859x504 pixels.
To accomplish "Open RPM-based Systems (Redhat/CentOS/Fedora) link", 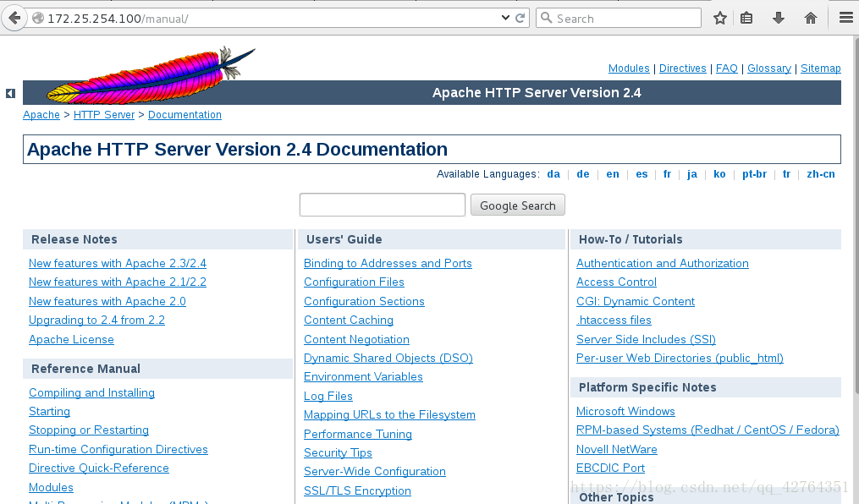I will (708, 430).
